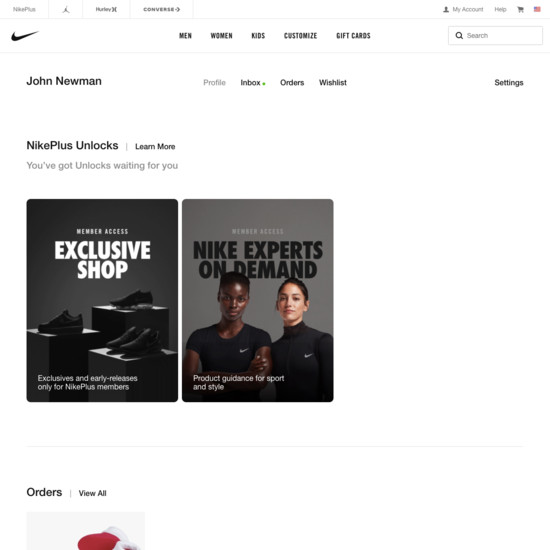
Task: Open account Settings
Action: [x=509, y=83]
